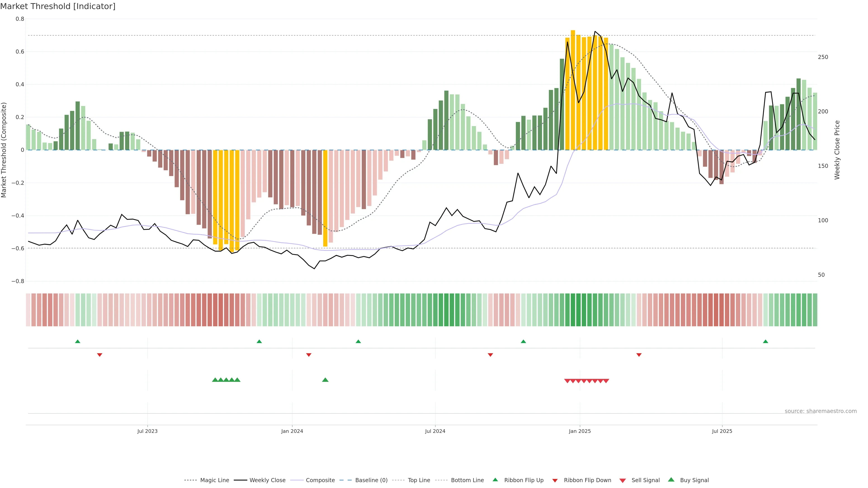Click the source: sharemaestro.com text

(x=821, y=411)
